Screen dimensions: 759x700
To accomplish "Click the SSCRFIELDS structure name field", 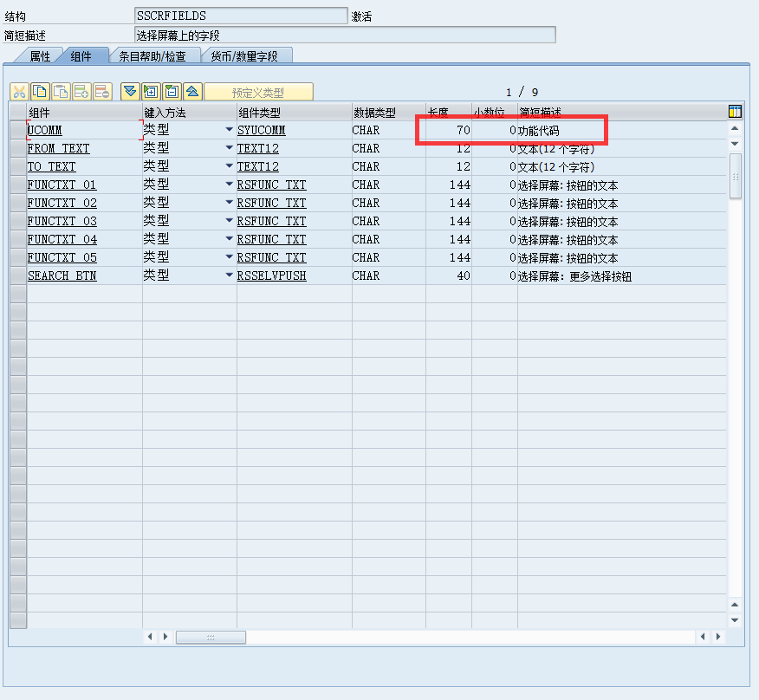I will pos(239,15).
